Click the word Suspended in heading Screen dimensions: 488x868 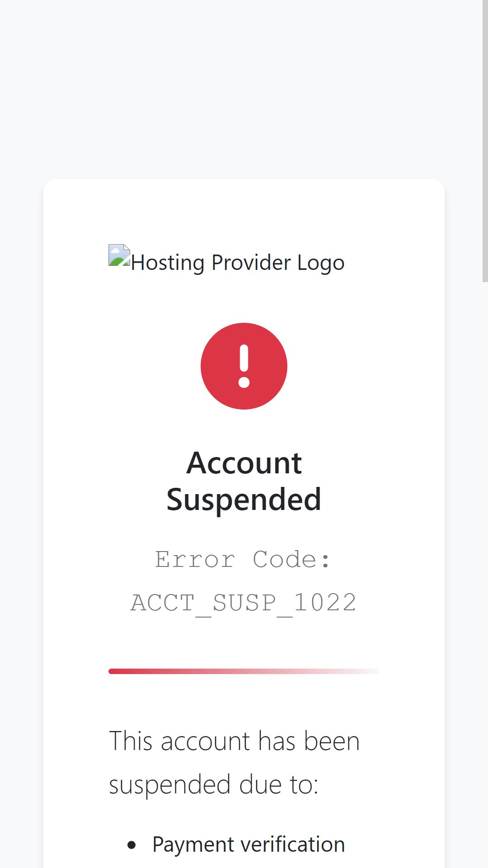pyautogui.click(x=244, y=500)
